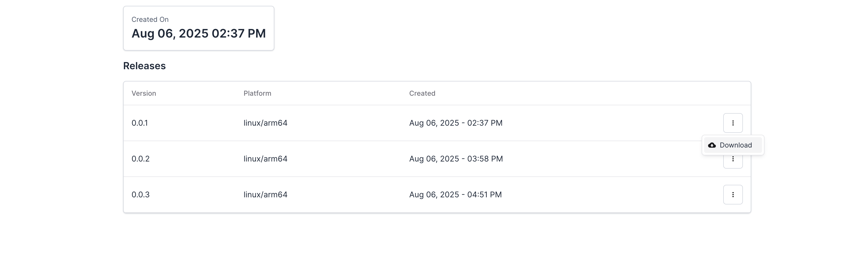
Task: Select the 0.0.3 version cell
Action: pyautogui.click(x=141, y=195)
